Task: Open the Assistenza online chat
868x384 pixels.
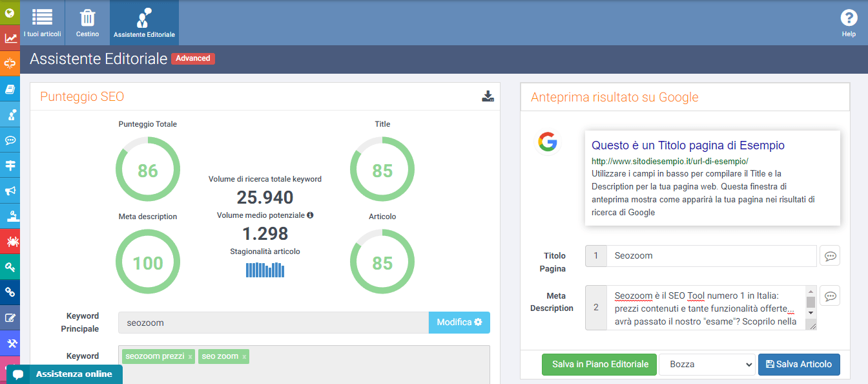Action: click(65, 374)
